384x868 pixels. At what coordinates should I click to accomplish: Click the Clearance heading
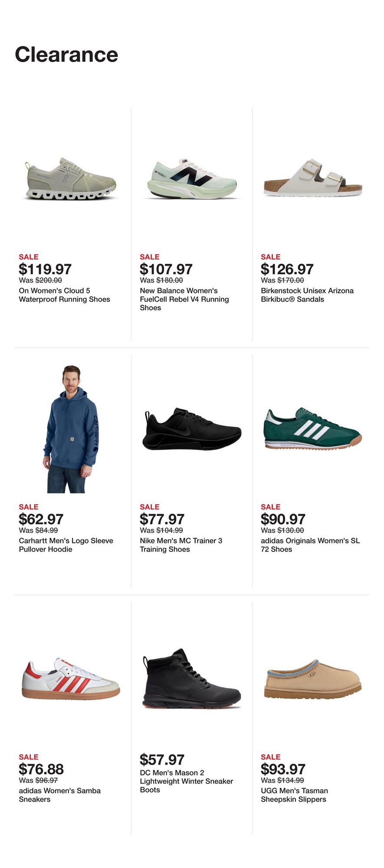coord(66,55)
